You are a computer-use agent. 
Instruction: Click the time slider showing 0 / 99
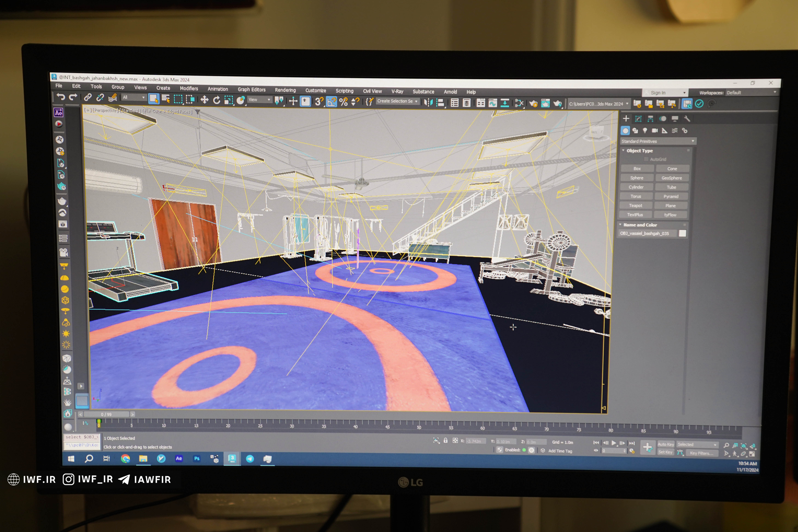(x=106, y=414)
